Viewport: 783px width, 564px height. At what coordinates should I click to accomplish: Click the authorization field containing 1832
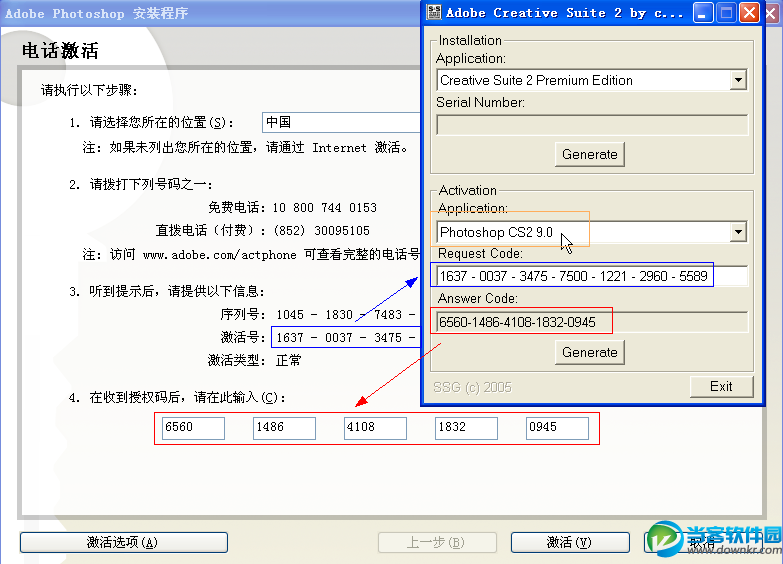pos(466,428)
